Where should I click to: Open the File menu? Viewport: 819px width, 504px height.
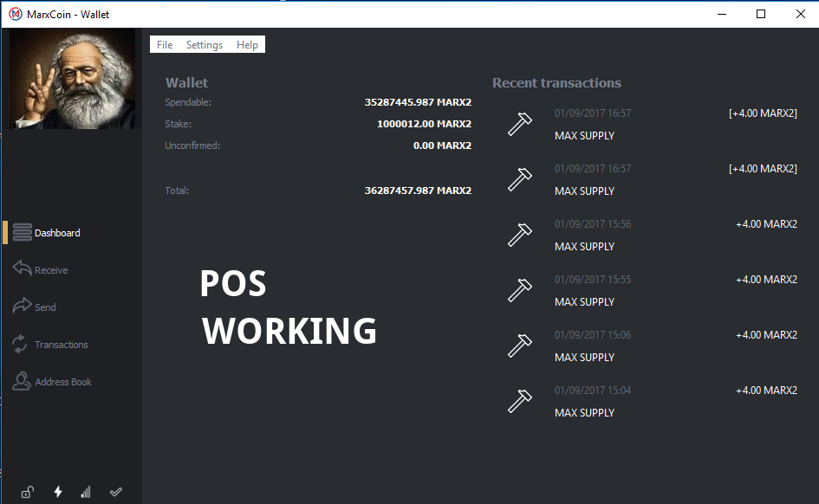[165, 45]
